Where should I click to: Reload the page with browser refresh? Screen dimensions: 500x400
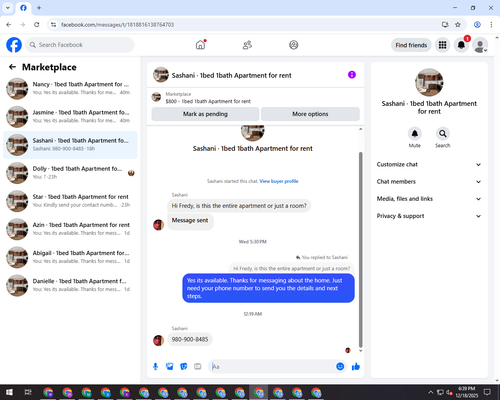pos(37,25)
